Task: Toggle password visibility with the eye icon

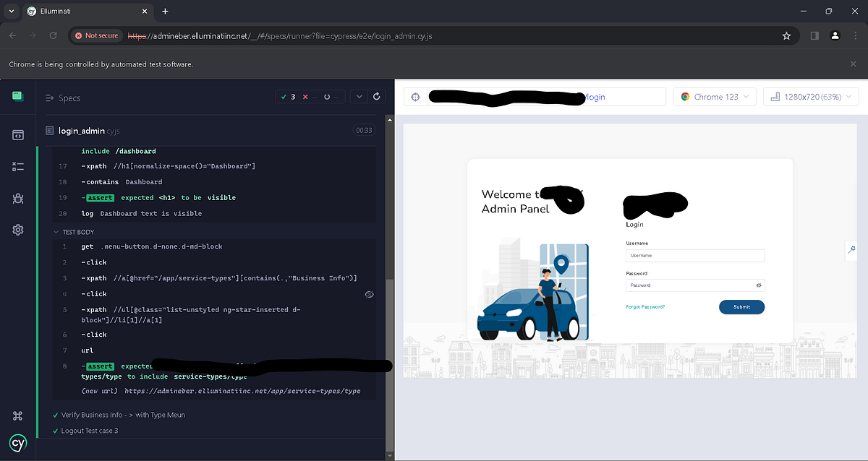Action: [758, 285]
